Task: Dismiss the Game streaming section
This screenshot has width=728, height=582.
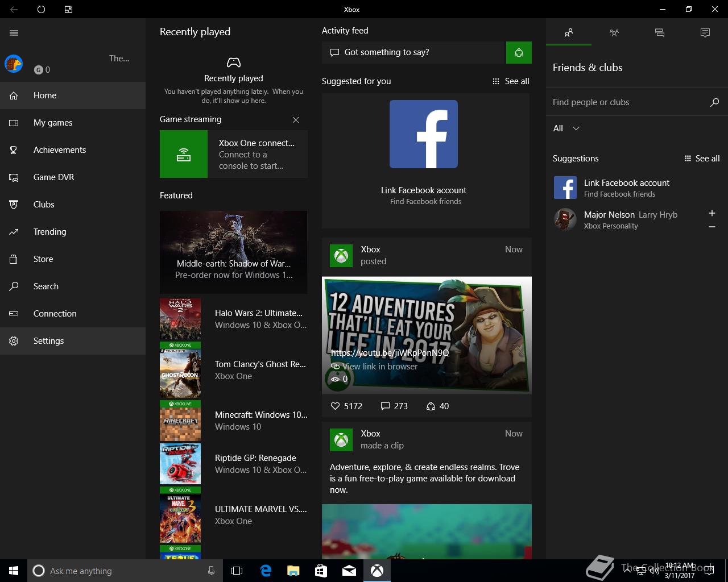Action: pyautogui.click(x=296, y=120)
